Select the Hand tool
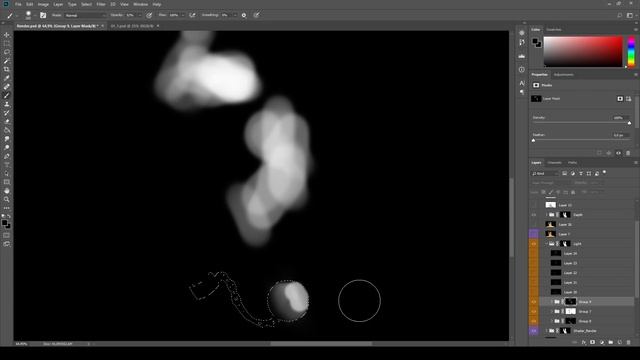The height and width of the screenshot is (360, 640). coord(7,191)
